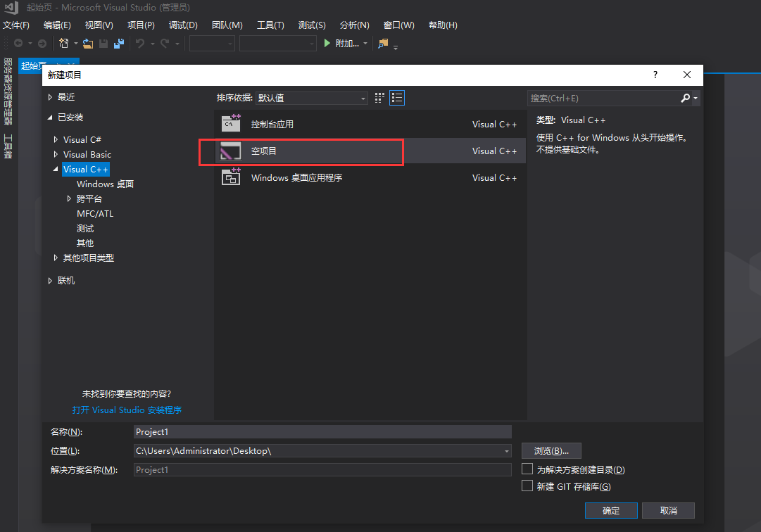Click the search magnifier icon

(685, 98)
